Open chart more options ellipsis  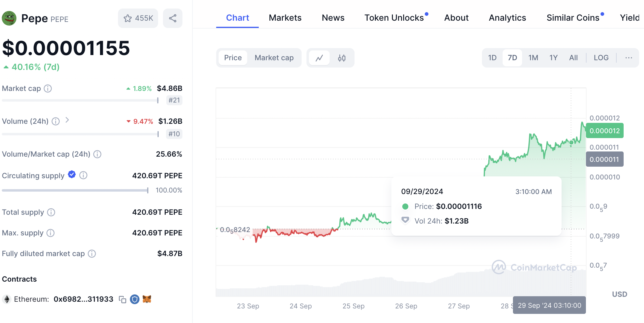coord(629,58)
